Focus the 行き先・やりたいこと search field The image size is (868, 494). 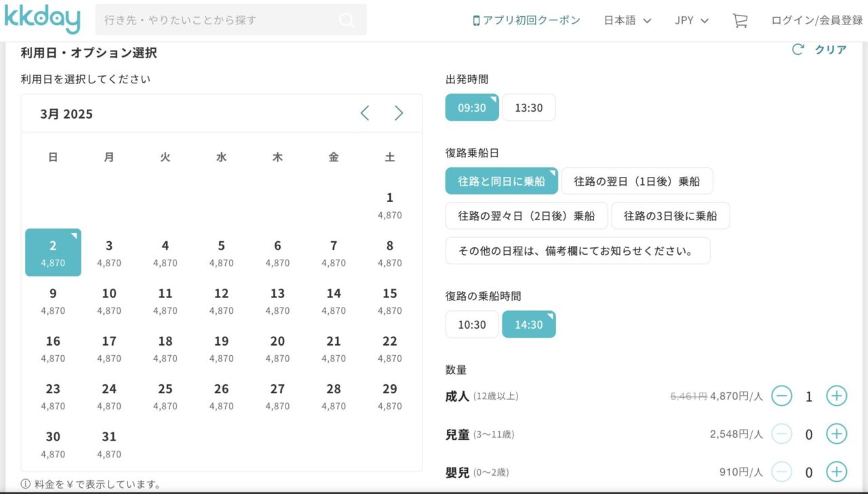[231, 20]
